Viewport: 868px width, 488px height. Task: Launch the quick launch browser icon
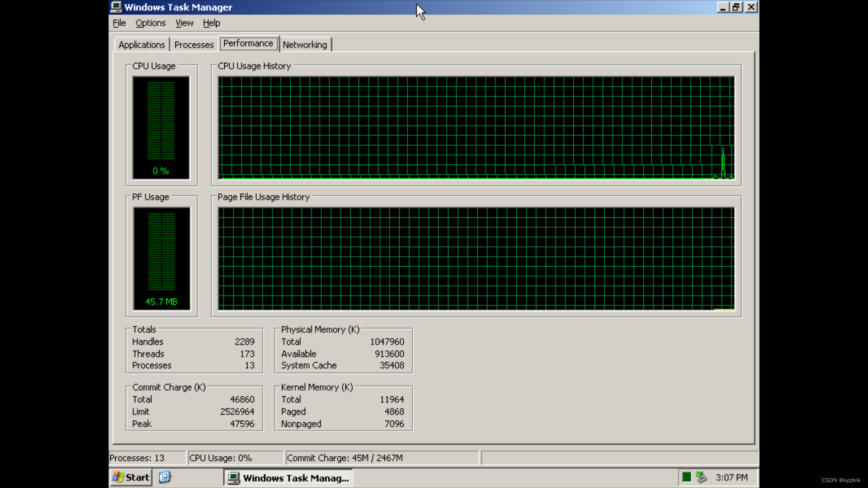click(x=165, y=477)
